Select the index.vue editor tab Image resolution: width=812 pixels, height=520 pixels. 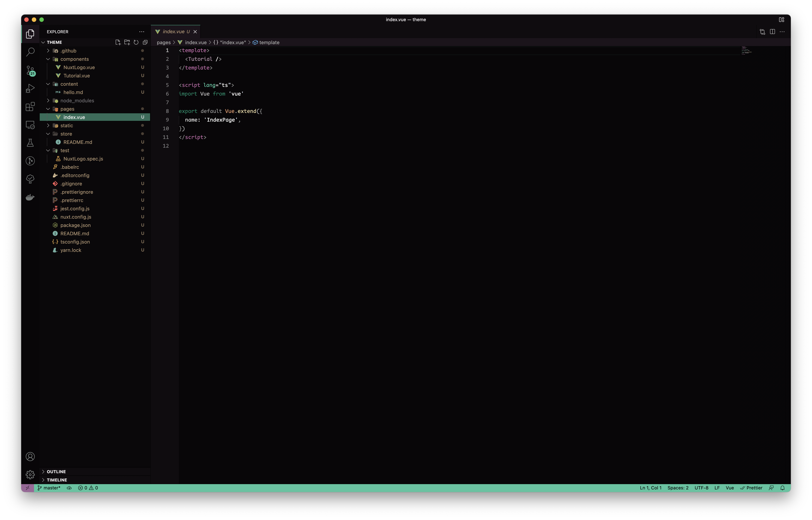point(173,32)
